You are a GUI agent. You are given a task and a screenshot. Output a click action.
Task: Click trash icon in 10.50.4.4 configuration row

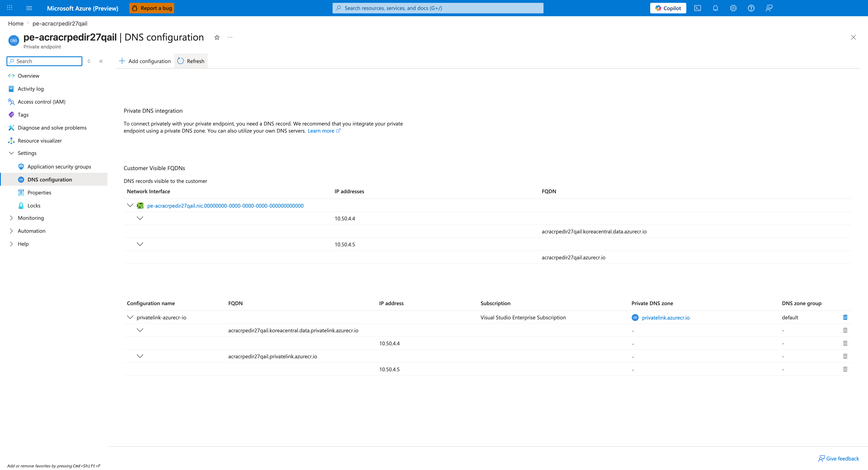click(x=845, y=343)
